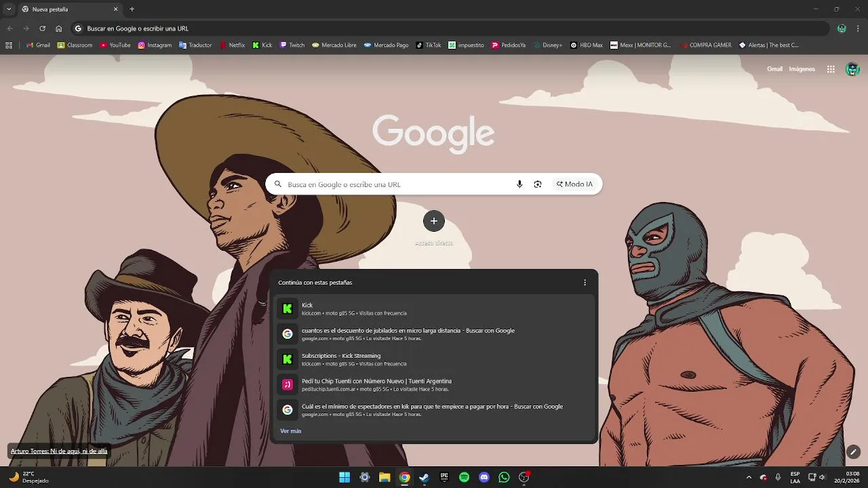
Task: Open Kick tab suggestion from moto g85
Action: click(x=434, y=308)
